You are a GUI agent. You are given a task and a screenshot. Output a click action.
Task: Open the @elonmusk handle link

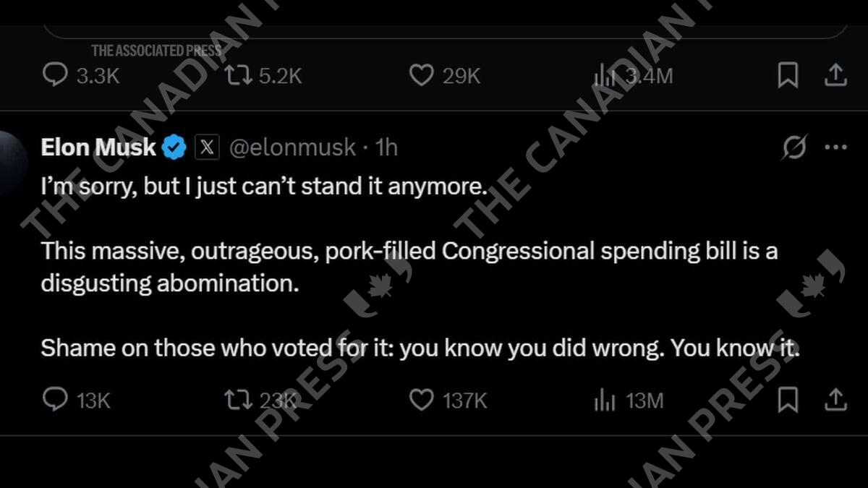point(292,147)
